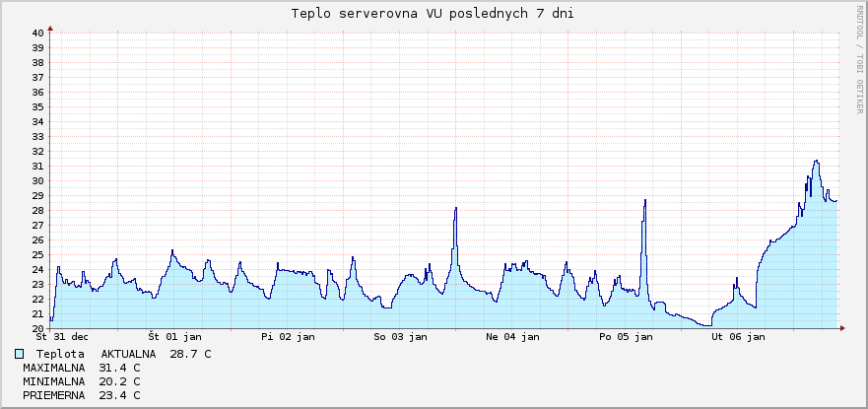The height and width of the screenshot is (409, 868).
Task: Click the RRDTOOL / TOBI OETIKER watermark
Action: point(859,59)
